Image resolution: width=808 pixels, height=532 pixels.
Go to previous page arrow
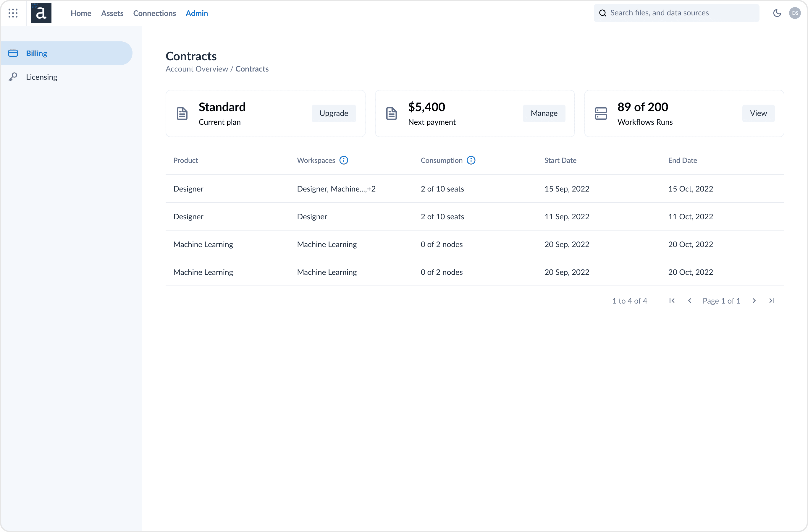[689, 301]
